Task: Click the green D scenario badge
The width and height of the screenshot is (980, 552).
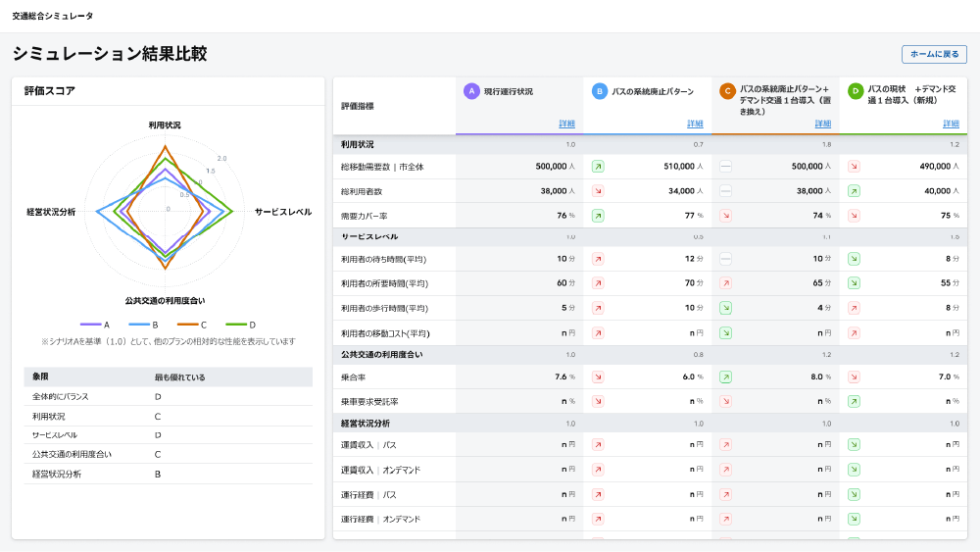Action: coord(855,91)
